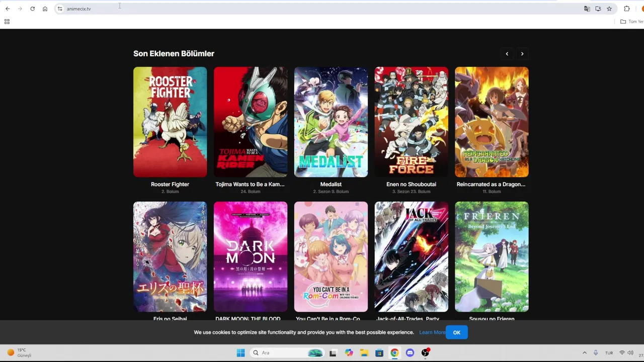Click the taskbar Ara search box
The width and height of the screenshot is (644, 362).
pos(287,353)
